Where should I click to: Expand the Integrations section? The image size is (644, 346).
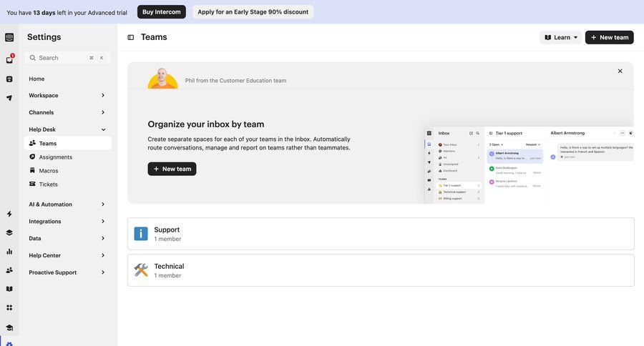click(67, 221)
